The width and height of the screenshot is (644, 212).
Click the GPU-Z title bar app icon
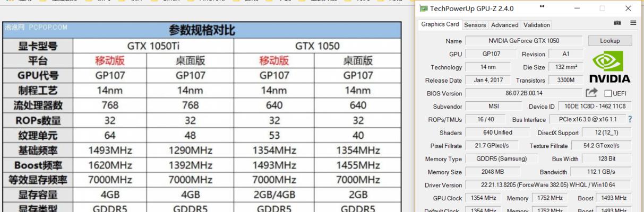click(423, 8)
